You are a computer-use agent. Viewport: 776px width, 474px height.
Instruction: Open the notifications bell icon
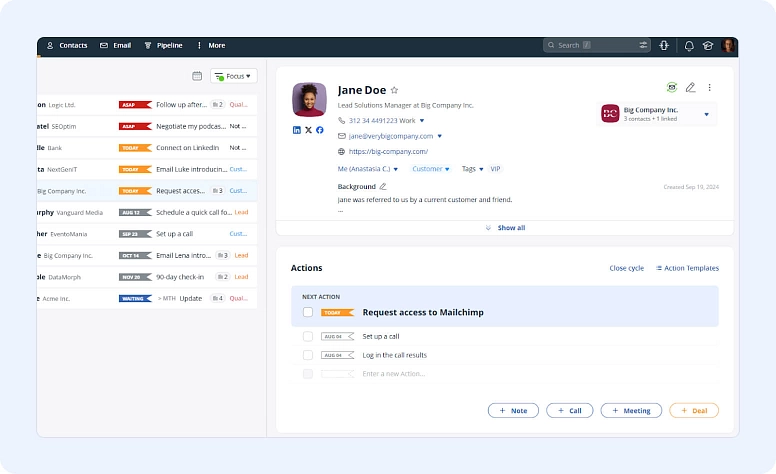pyautogui.click(x=689, y=46)
